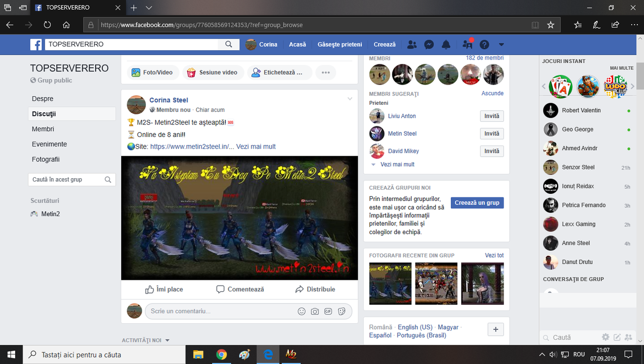Click the Comentează button
Screen dimensions: 644x364
240,289
